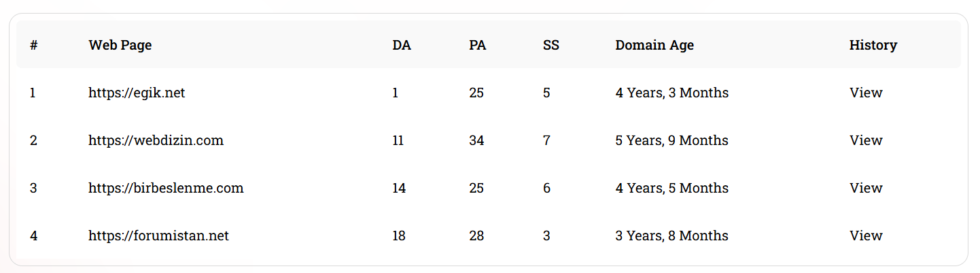Open the https://egik.net web page link
Viewport: 980px width, 273px height.
tap(137, 93)
